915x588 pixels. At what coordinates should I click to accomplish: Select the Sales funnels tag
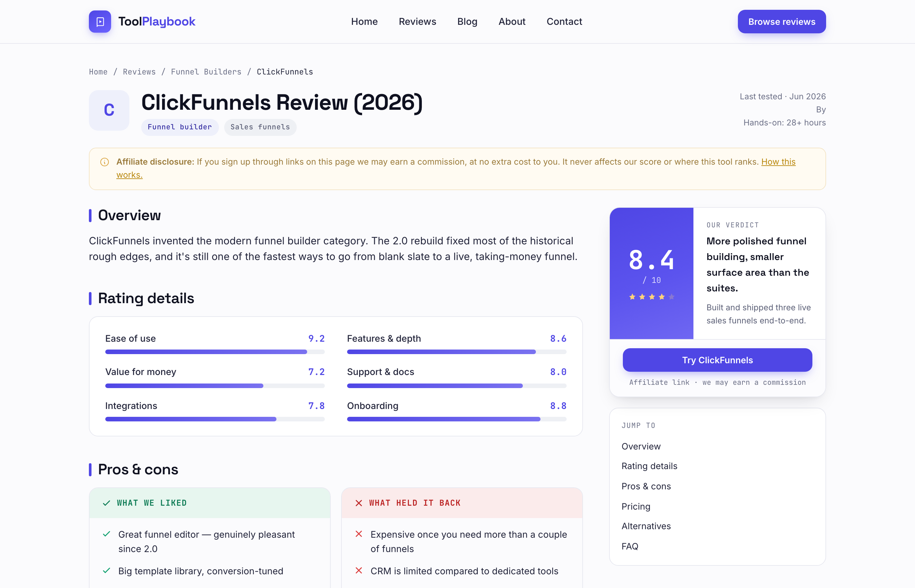[x=260, y=127]
